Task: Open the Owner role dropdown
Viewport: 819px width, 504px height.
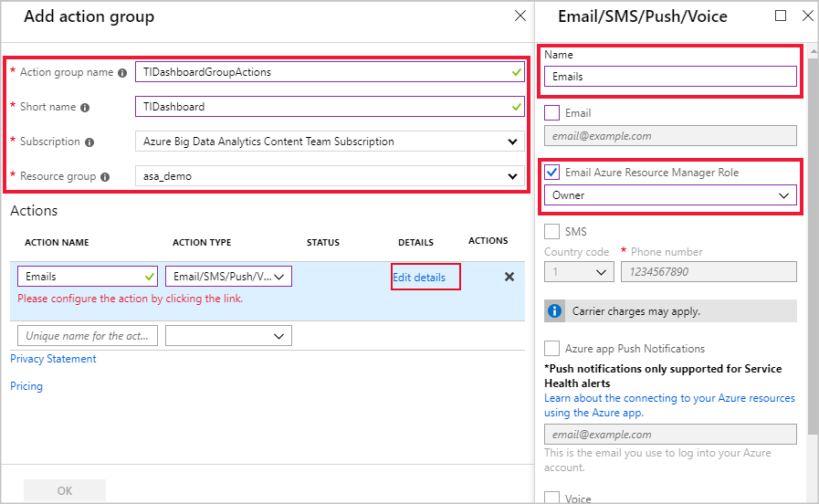Action: pyautogui.click(x=670, y=195)
